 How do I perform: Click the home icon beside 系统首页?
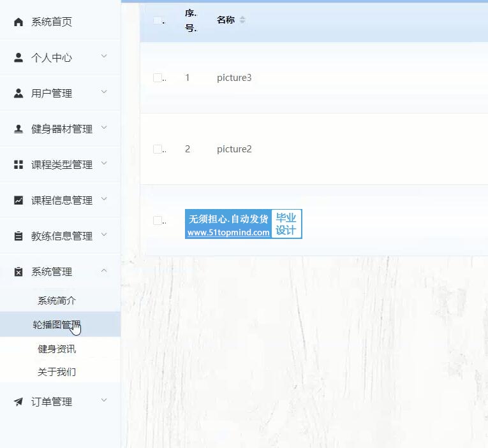coord(18,22)
